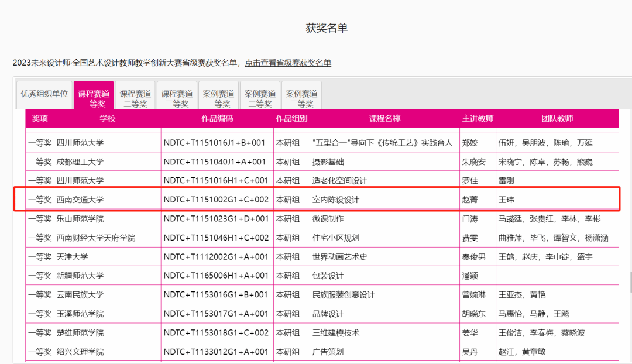Click lead teacher 秦俊男
The height and width of the screenshot is (364, 632).
tap(474, 257)
